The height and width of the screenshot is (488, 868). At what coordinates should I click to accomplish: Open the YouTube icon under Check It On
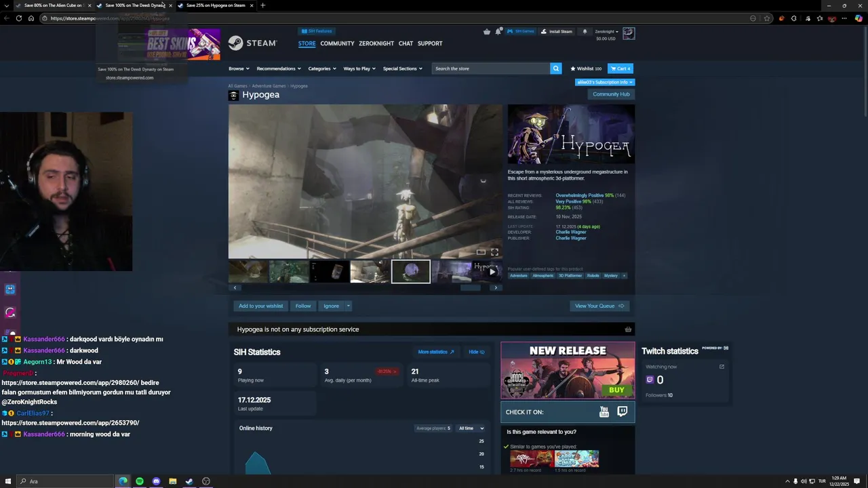click(x=604, y=411)
